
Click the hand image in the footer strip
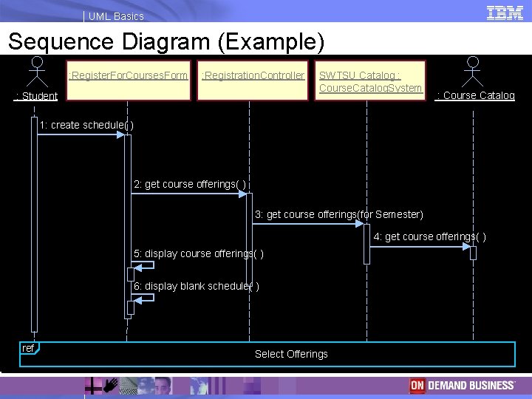[x=111, y=386]
